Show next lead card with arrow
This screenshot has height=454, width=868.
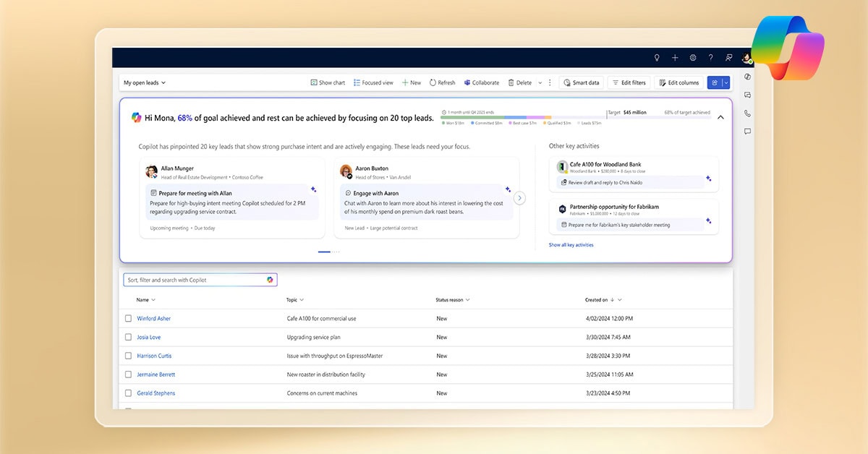[519, 197]
